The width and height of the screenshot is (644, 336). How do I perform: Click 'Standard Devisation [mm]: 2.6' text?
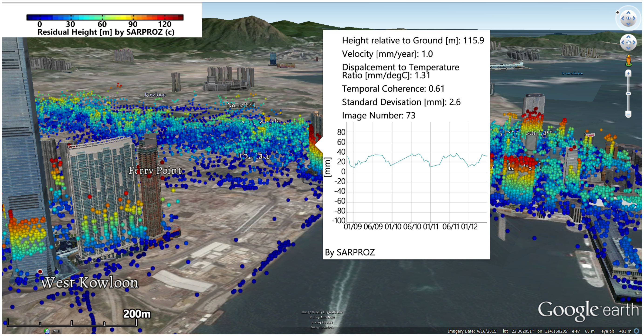[x=401, y=102]
